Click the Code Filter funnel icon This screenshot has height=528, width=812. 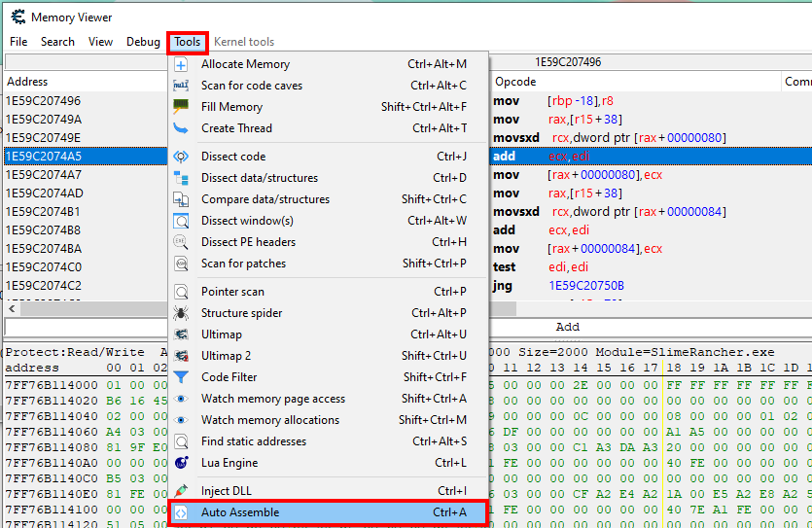(181, 377)
